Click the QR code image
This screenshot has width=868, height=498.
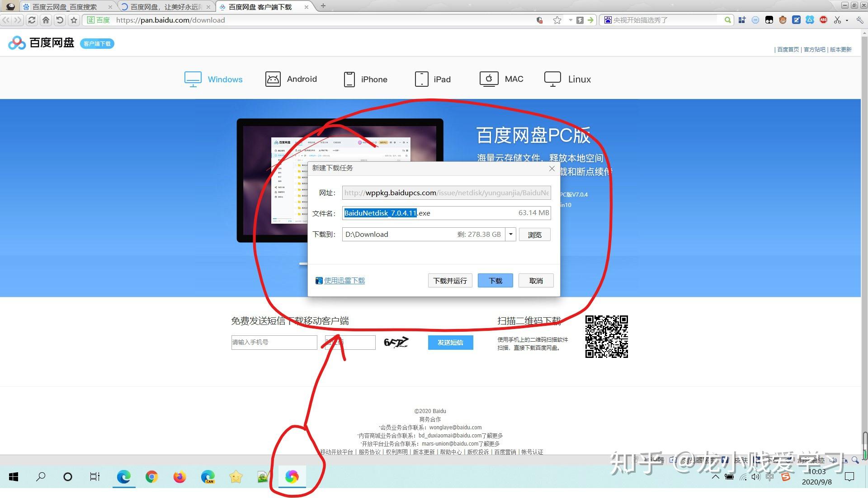coord(606,337)
